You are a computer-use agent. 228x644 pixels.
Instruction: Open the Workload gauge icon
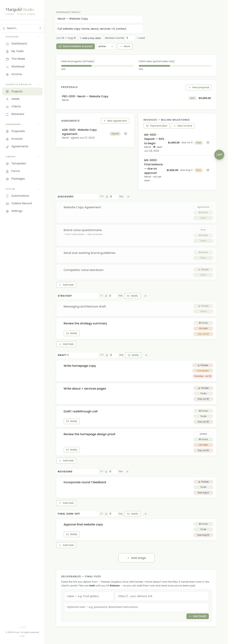[x=7, y=67]
